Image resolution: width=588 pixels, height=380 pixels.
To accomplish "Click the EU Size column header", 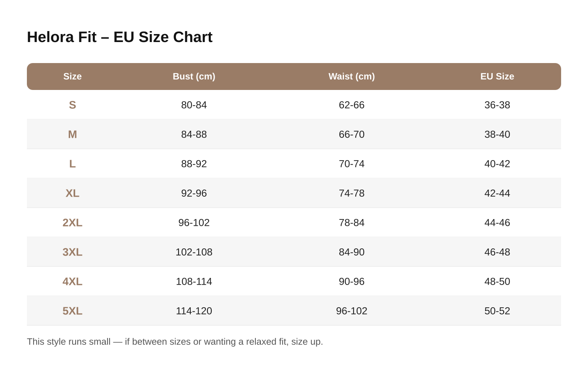I will click(x=497, y=77).
